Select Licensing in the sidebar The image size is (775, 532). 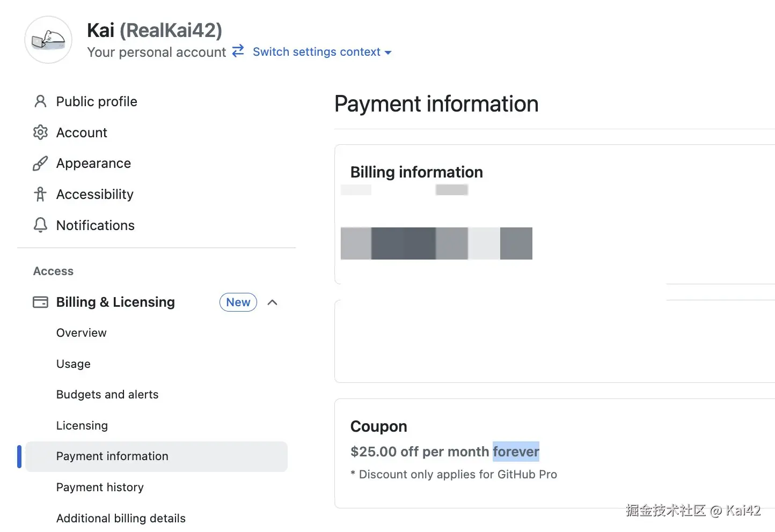(x=82, y=426)
